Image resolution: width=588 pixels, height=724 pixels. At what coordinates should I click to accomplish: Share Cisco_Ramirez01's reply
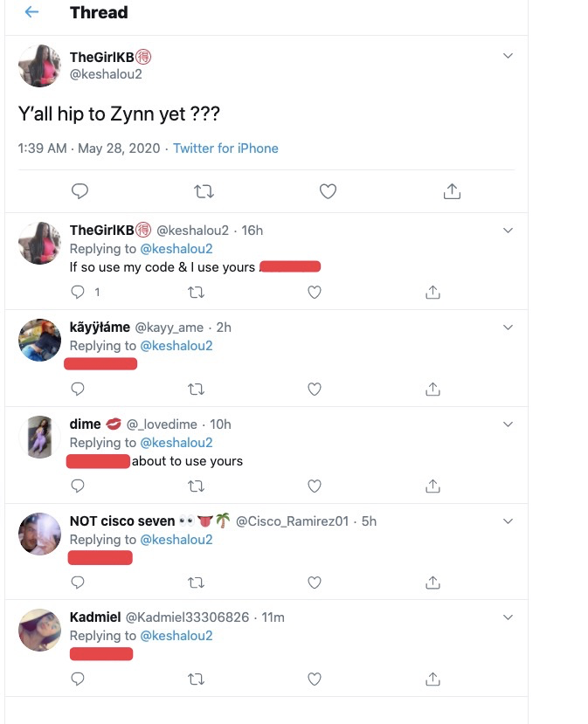tap(432, 583)
